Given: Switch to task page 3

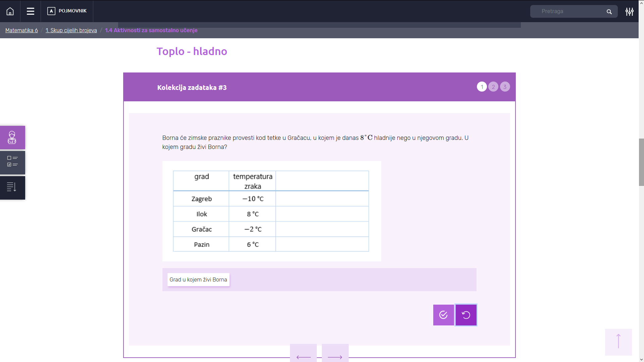Looking at the screenshot, I should (x=505, y=87).
